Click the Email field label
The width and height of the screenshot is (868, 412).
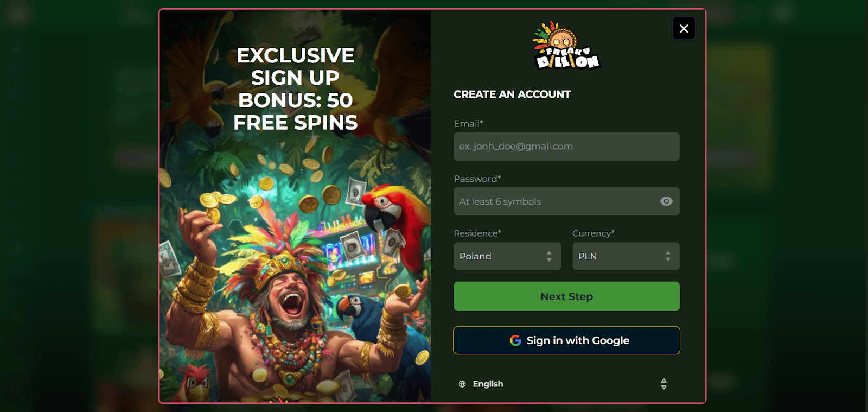coord(468,124)
